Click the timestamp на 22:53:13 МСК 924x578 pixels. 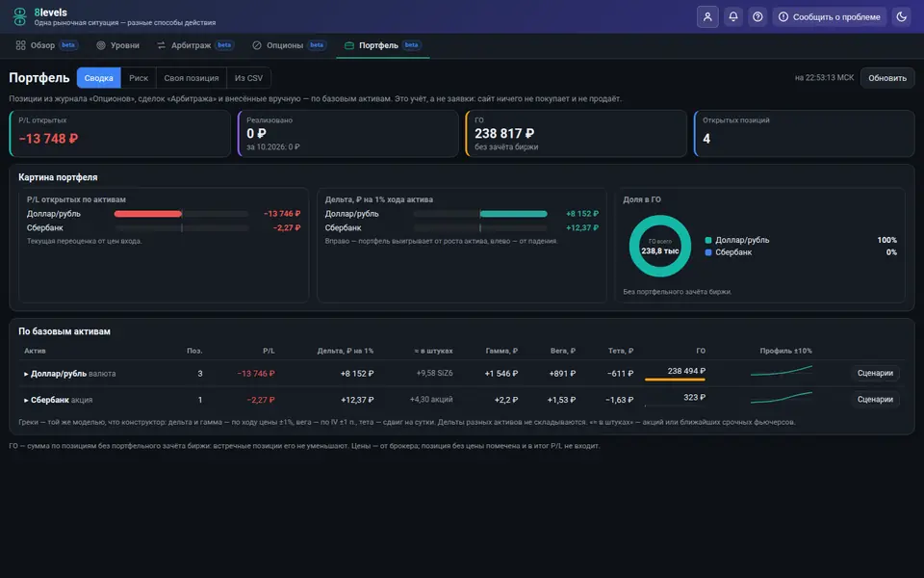pyautogui.click(x=824, y=78)
